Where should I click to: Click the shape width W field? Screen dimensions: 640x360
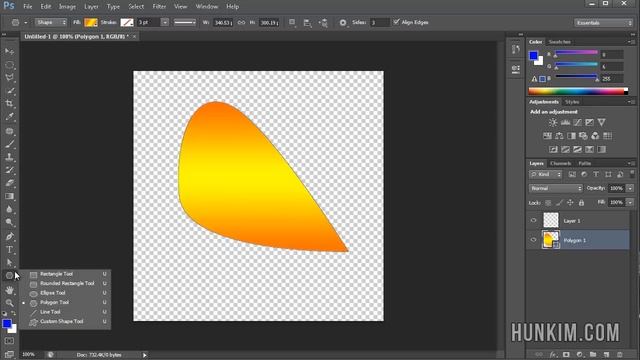tap(223, 22)
